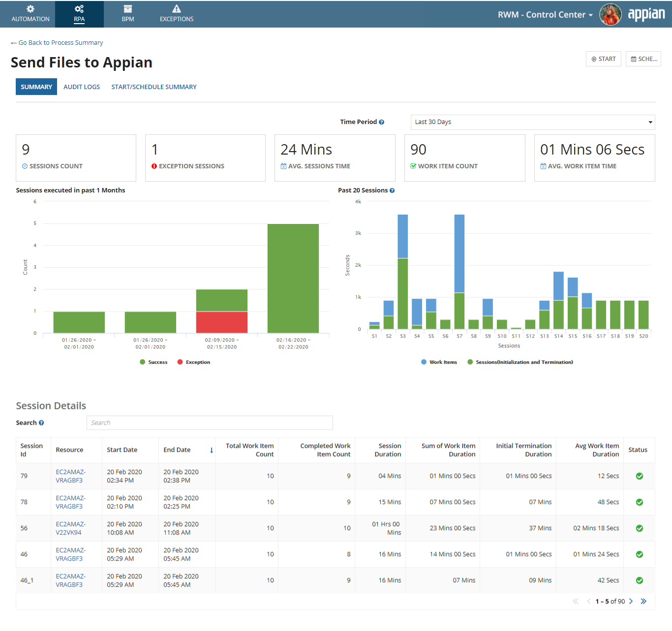Click the Start button
The image size is (672, 631).
(x=604, y=59)
